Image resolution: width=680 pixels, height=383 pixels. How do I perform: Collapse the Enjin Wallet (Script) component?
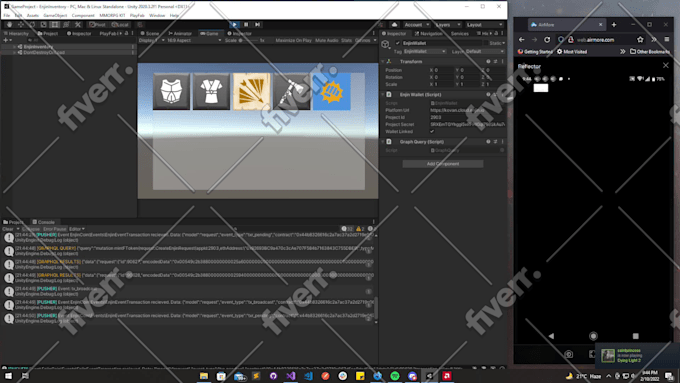click(x=383, y=95)
